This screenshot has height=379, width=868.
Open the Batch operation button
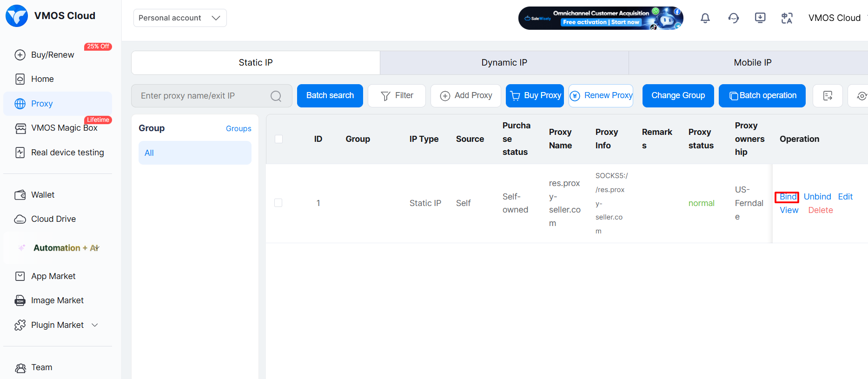[762, 96]
